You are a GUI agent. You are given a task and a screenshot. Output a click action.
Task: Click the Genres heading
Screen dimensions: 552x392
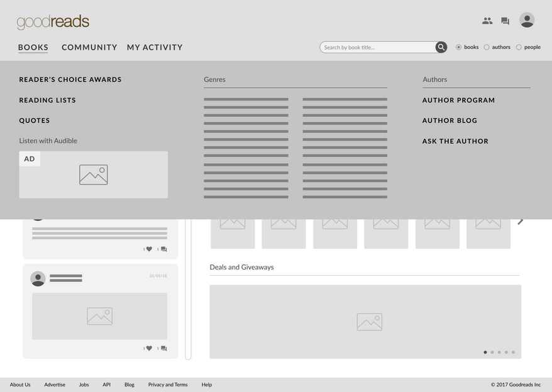coord(215,80)
